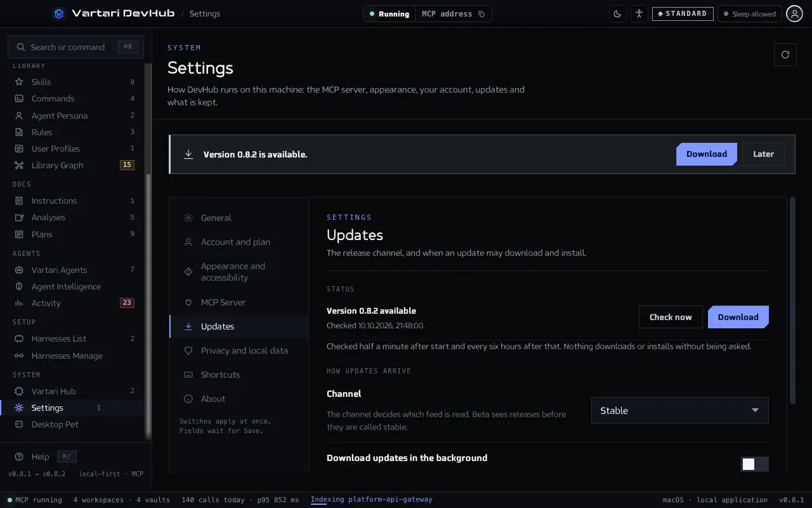This screenshot has width=812, height=508.
Task: Open Desktop Pet page
Action: pyautogui.click(x=74, y=424)
